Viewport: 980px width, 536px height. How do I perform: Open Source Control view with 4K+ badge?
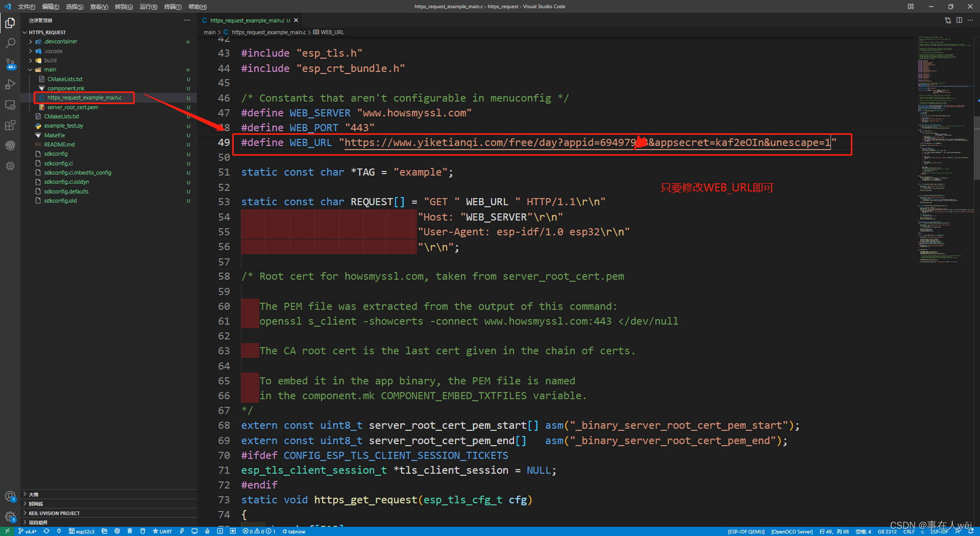[x=10, y=64]
